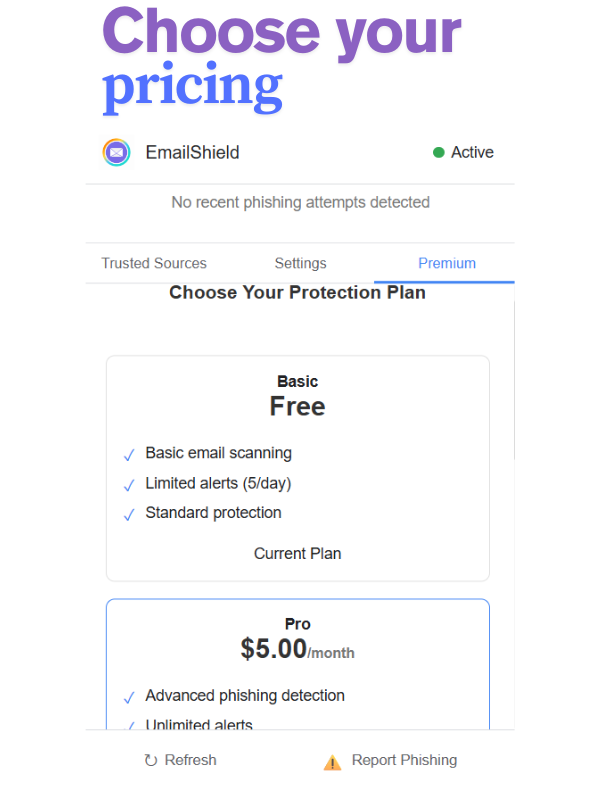
Task: Click the orange warning triangle icon
Action: pos(333,762)
